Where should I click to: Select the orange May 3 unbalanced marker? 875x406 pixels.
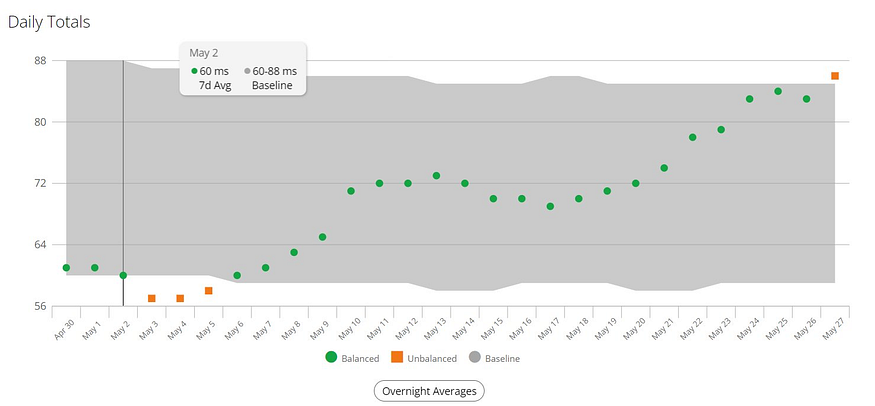pyautogui.click(x=152, y=299)
